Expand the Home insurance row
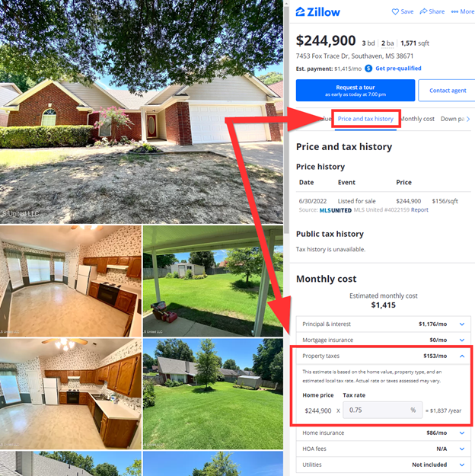 coord(461,433)
